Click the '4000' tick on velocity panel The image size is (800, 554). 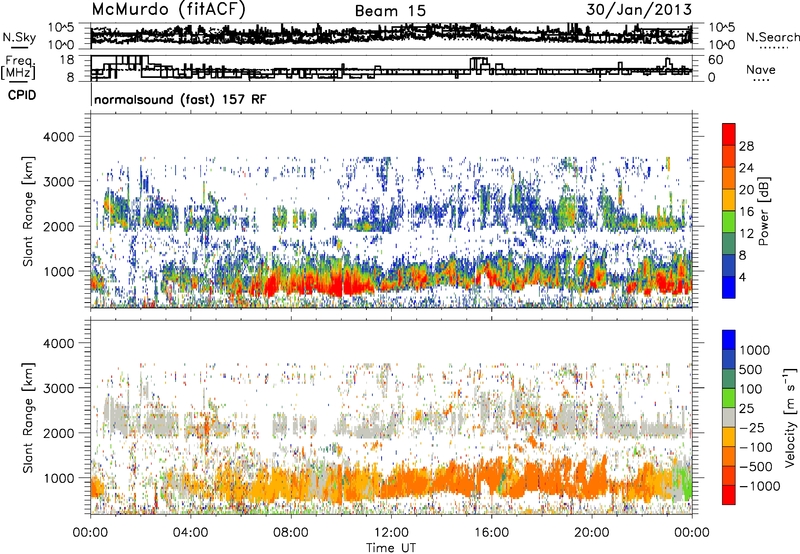[59, 343]
